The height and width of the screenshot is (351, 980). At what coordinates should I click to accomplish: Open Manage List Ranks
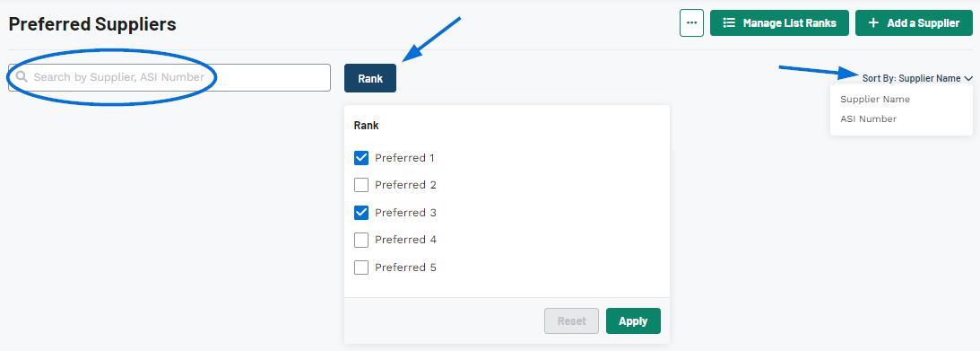click(779, 22)
